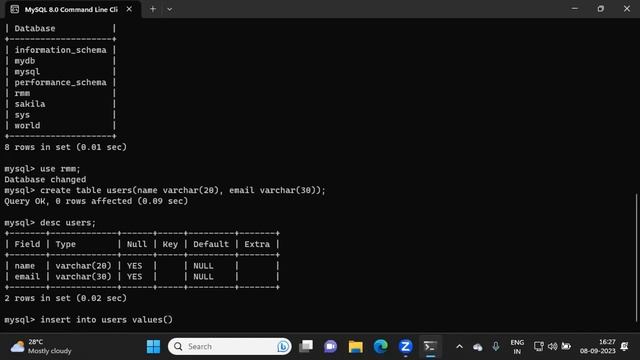
Task: Open the volume speaker tray icon
Action: click(552, 347)
